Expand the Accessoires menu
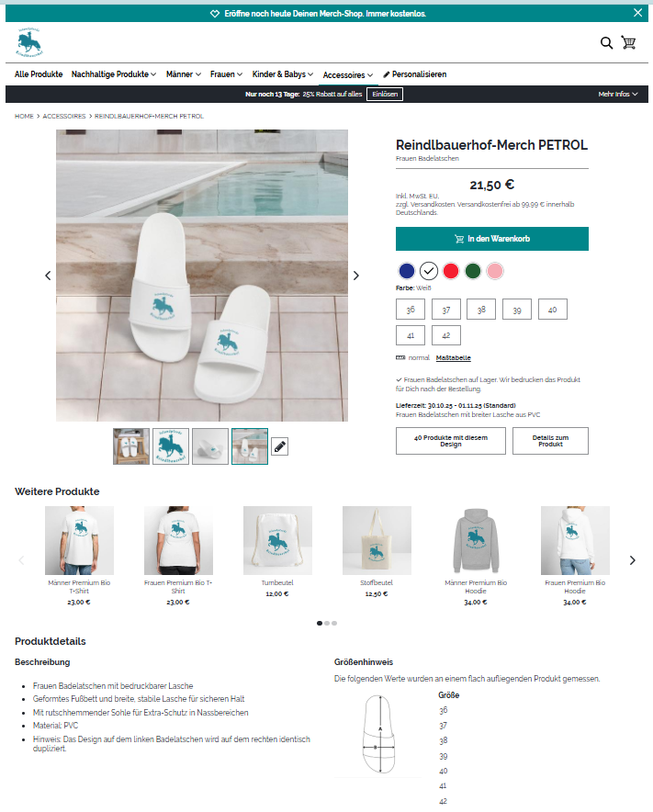The height and width of the screenshot is (812, 653). 347,75
